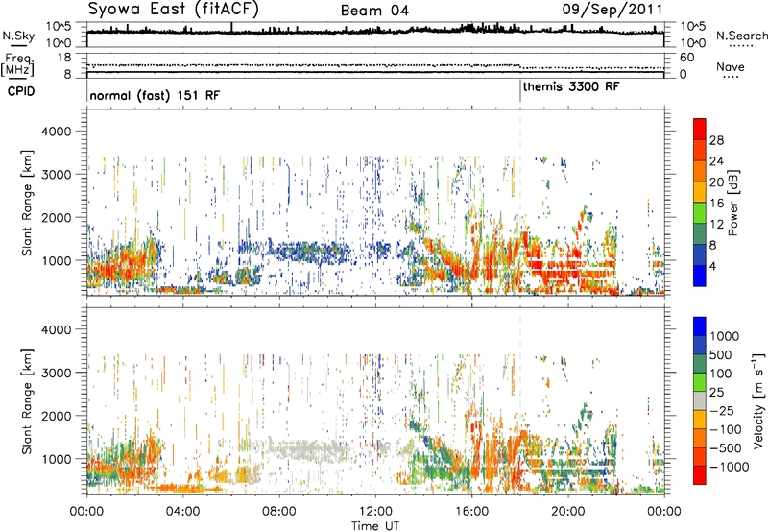Click the '60' Nave axis tick label
The height and width of the screenshot is (532, 768).
[x=687, y=58]
